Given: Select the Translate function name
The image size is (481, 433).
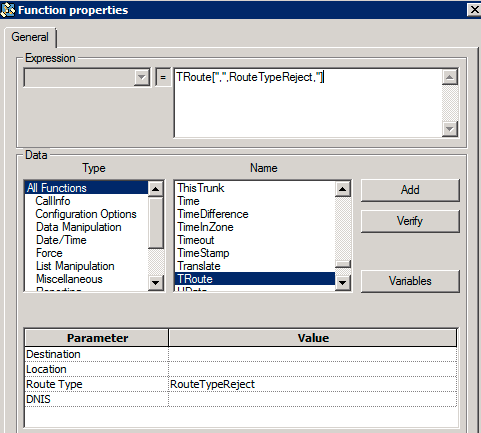Looking at the screenshot, I should click(199, 266).
